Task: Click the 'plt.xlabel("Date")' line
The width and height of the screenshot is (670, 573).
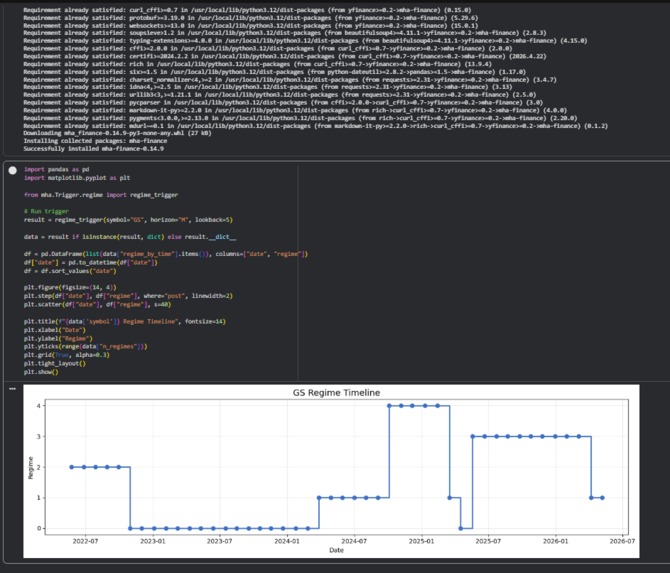Action: coord(55,330)
